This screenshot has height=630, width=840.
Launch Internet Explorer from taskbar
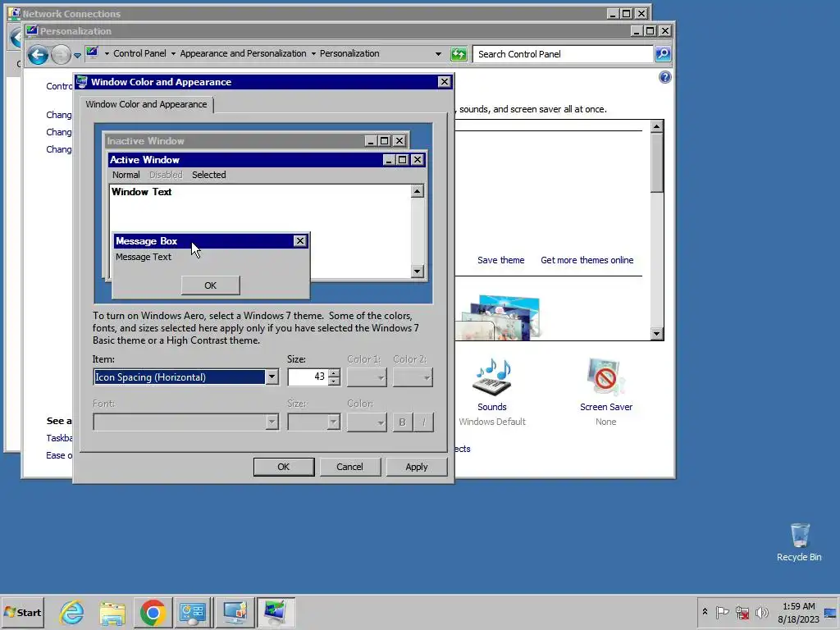pos(72,612)
